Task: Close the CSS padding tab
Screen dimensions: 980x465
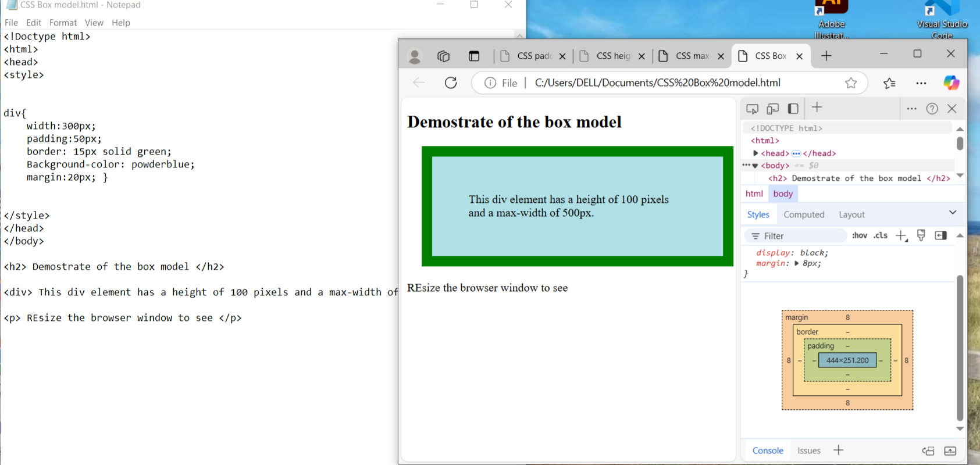Action: point(562,56)
